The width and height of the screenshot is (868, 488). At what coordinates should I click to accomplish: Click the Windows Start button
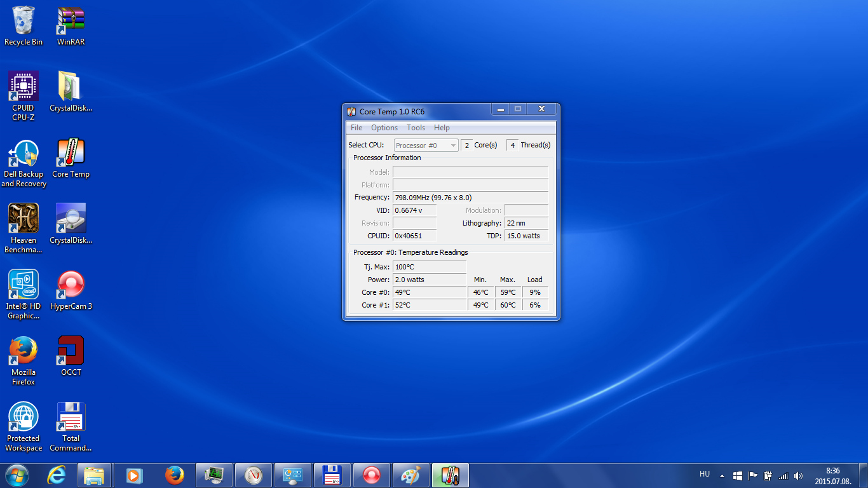point(17,475)
